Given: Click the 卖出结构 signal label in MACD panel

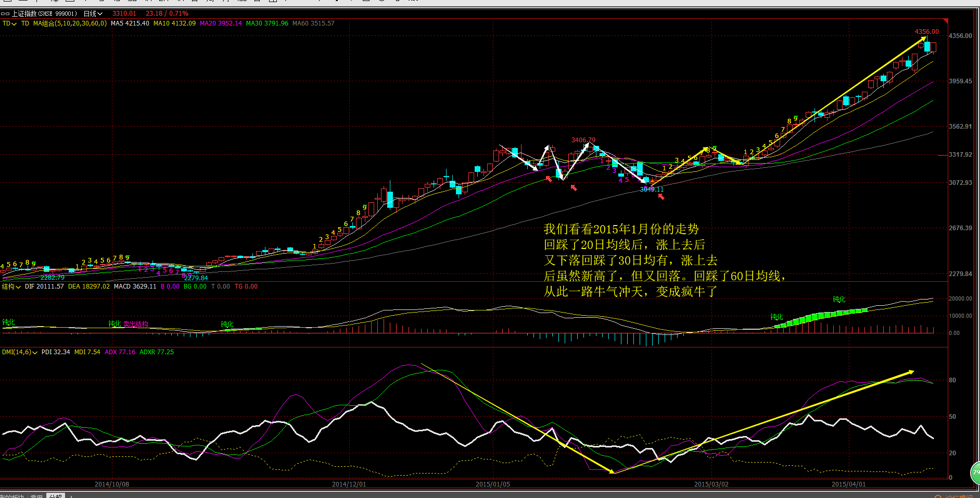Looking at the screenshot, I should tap(135, 324).
